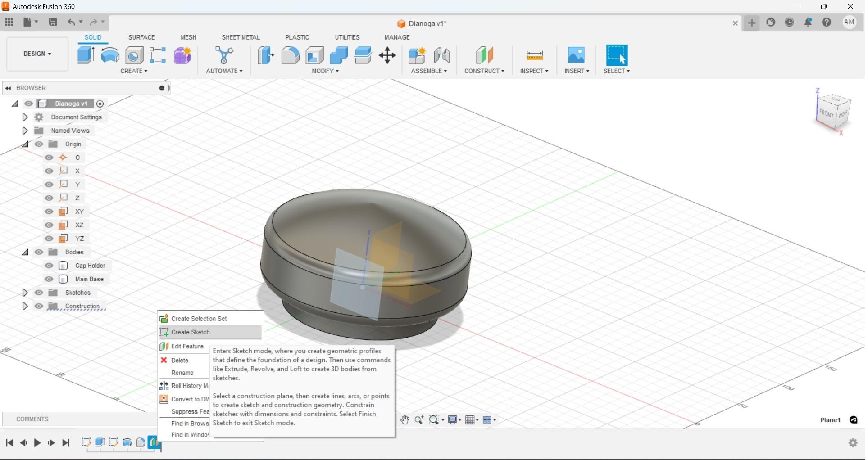868x460 pixels.
Task: Open the MODIFY dropdown menu
Action: 325,71
